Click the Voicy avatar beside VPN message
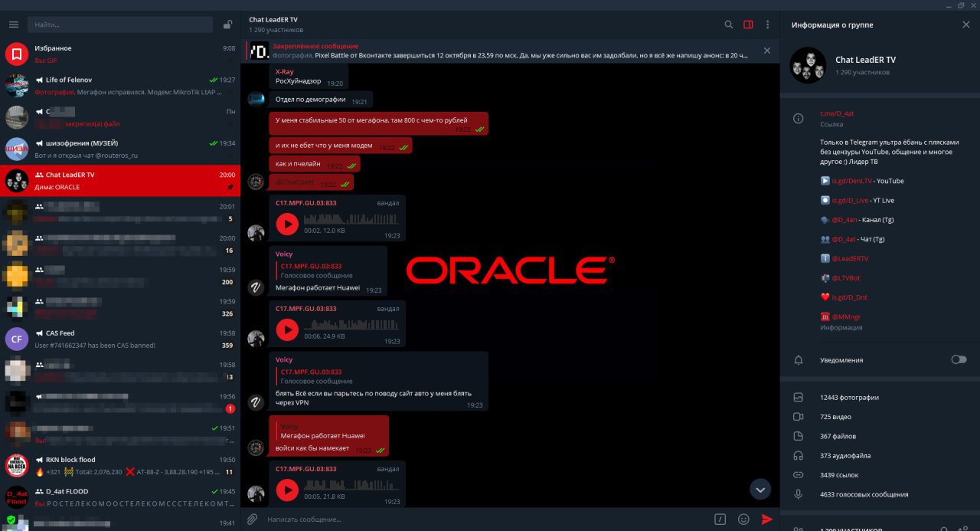 (x=256, y=402)
